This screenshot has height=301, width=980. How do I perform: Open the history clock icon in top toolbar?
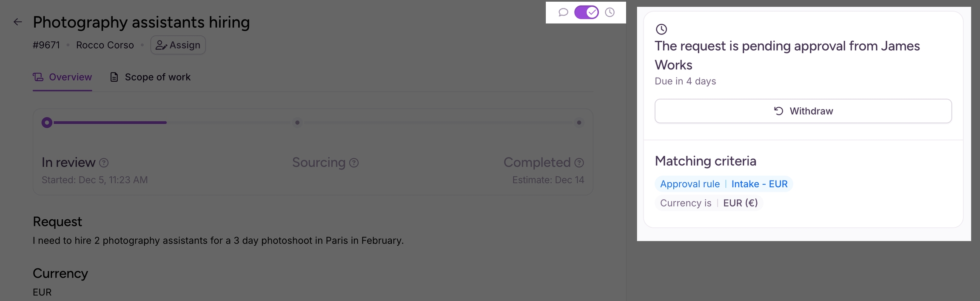[610, 12]
